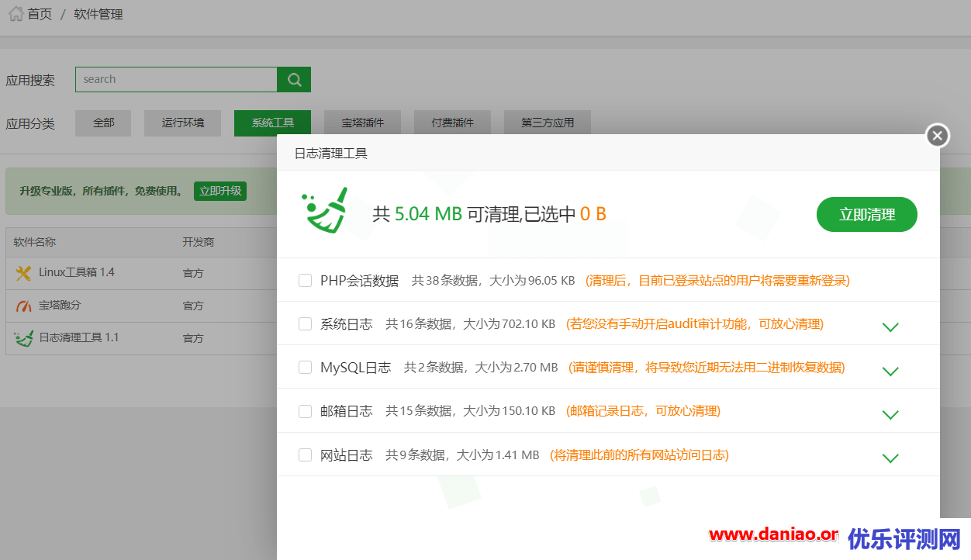Click the circular close icon on the dialog
The width and height of the screenshot is (971, 560).
pyautogui.click(x=937, y=135)
